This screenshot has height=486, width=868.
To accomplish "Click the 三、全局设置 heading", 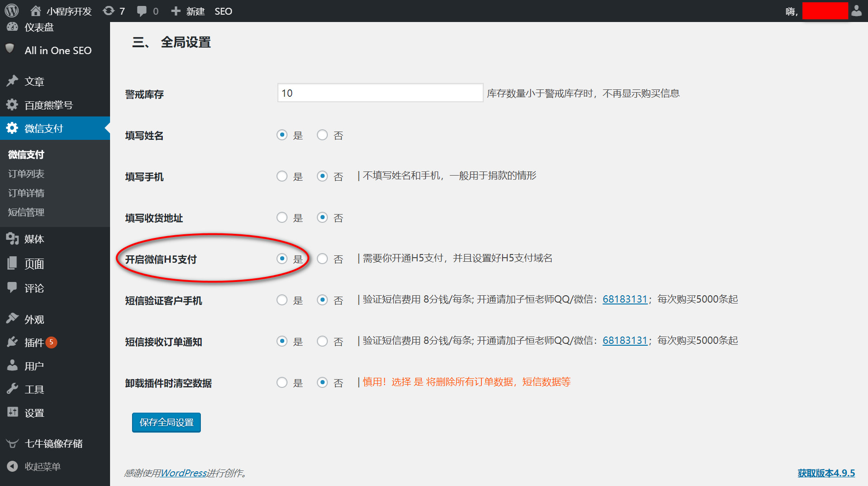I will [x=171, y=42].
